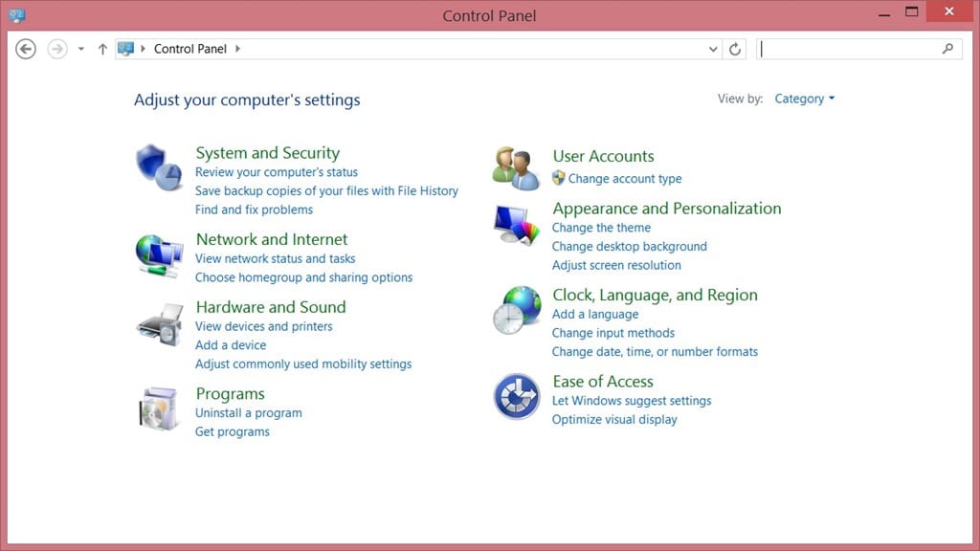
Task: Open System and Security category
Action: [268, 153]
